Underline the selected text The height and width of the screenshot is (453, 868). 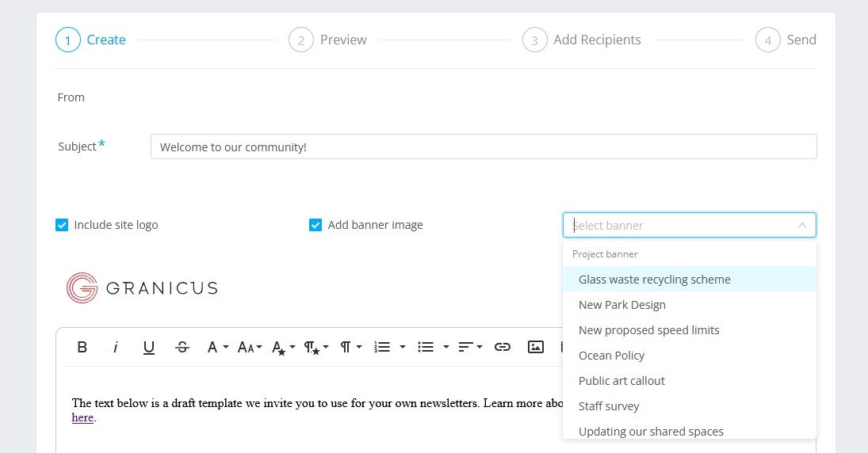(x=148, y=347)
